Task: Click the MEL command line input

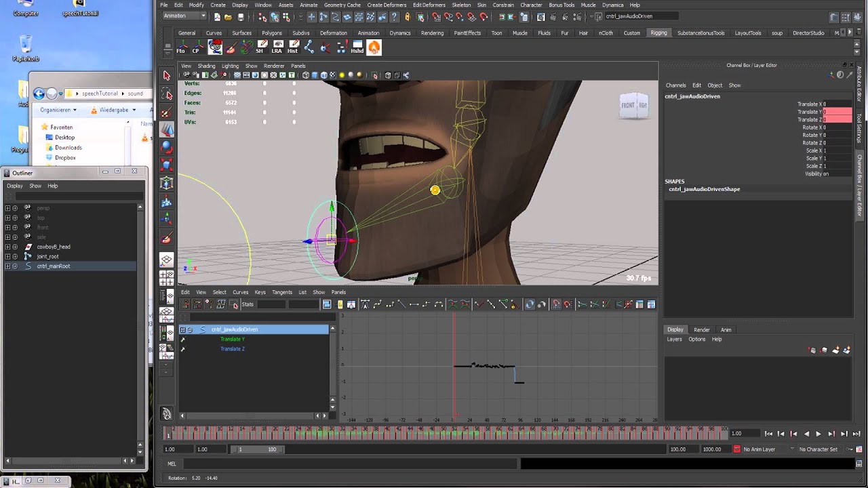Action: (350, 464)
